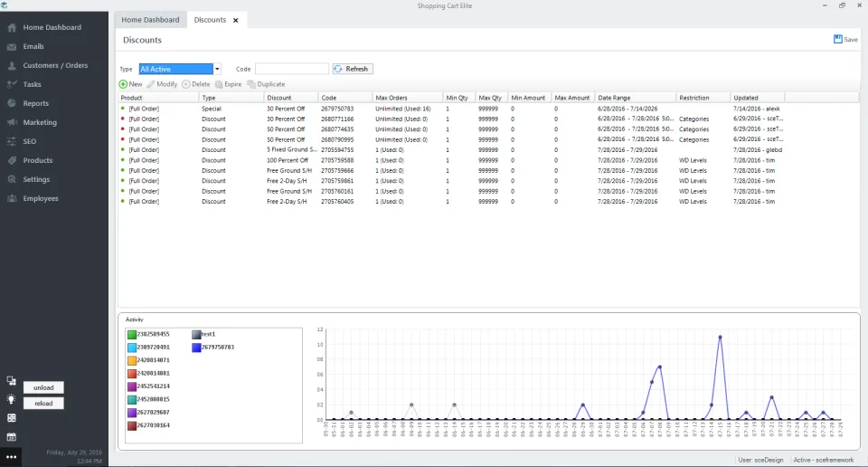
Task: Expand the Type dropdown arrow
Action: [217, 70]
